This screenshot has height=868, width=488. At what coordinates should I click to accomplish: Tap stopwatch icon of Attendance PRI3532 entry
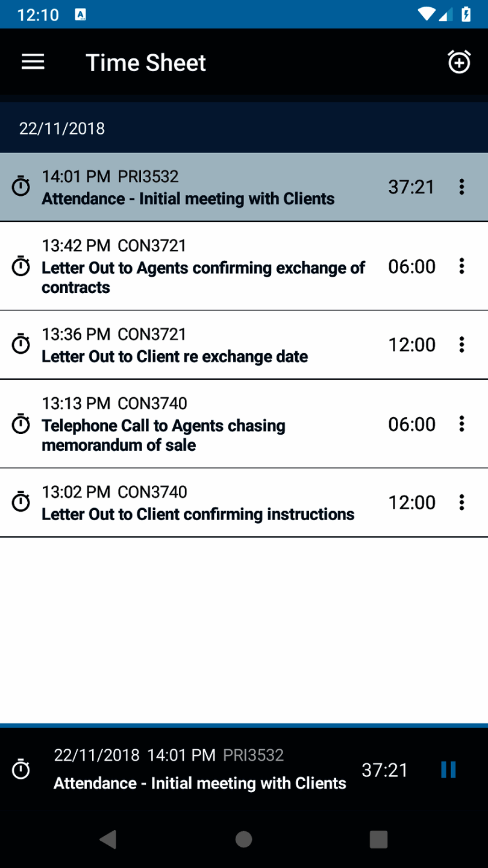21,186
